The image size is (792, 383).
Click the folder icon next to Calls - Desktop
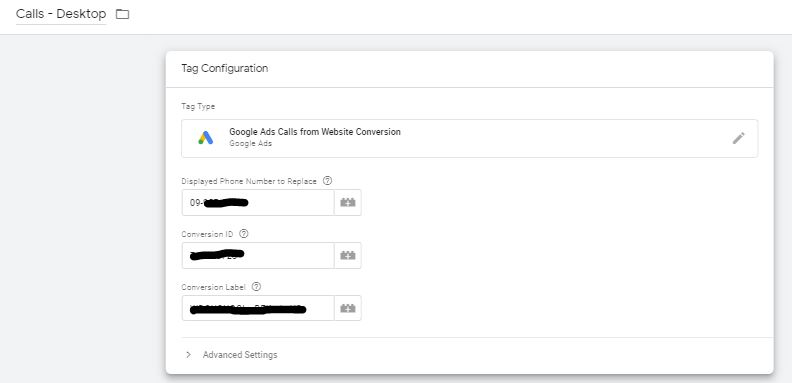click(122, 14)
